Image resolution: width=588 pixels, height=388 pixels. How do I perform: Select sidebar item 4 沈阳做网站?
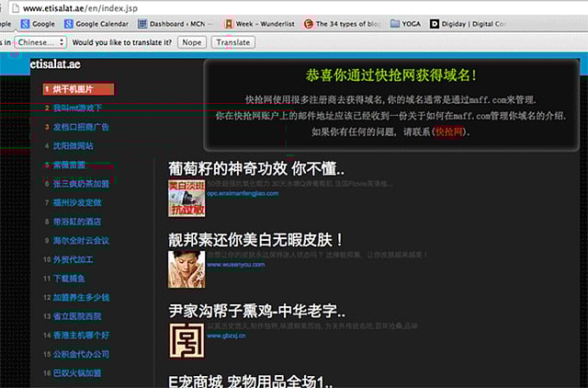(x=73, y=145)
